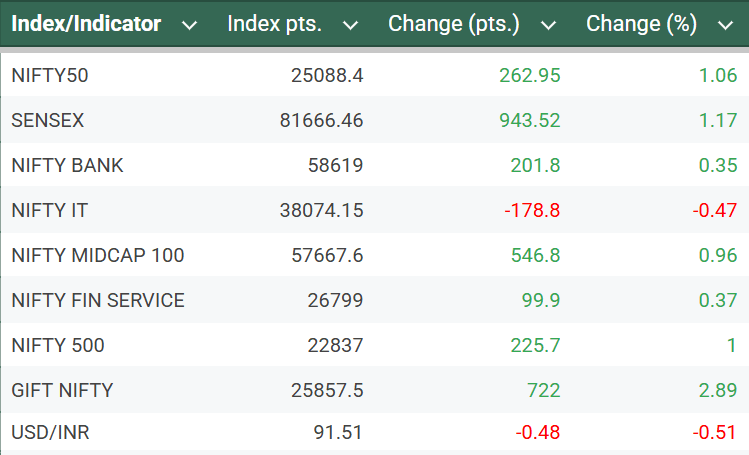Select the GIFT NIFTY row name
This screenshot has height=455, width=749.
[62, 390]
